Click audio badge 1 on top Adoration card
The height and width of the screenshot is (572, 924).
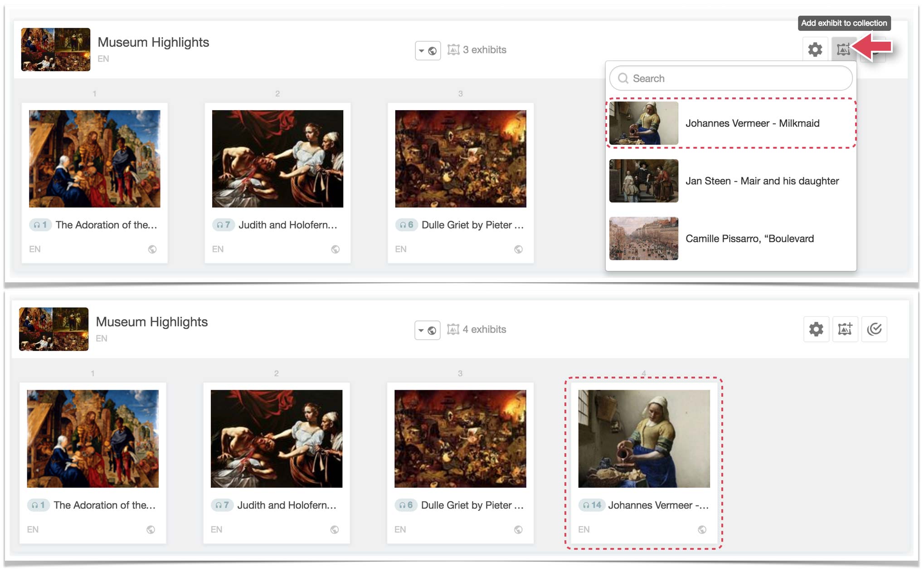(x=40, y=225)
